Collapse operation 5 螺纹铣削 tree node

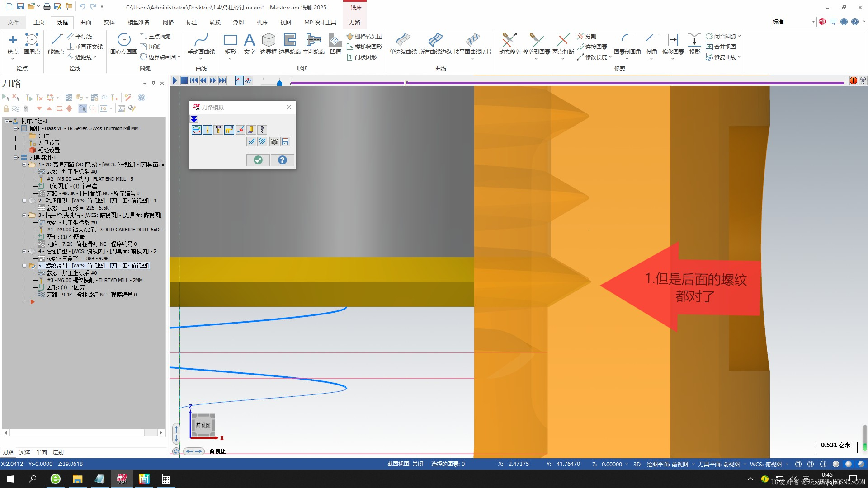[24, 266]
